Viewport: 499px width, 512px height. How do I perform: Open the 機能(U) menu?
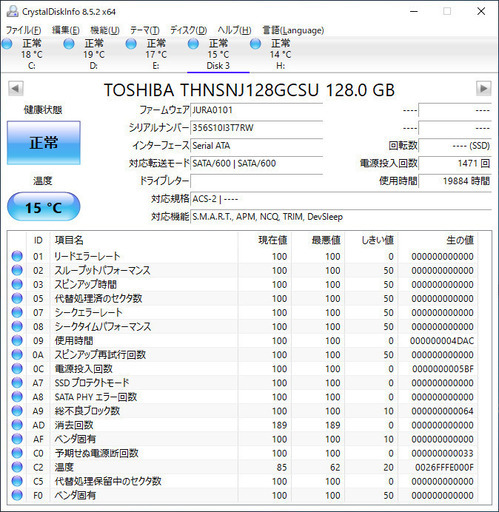[105, 30]
